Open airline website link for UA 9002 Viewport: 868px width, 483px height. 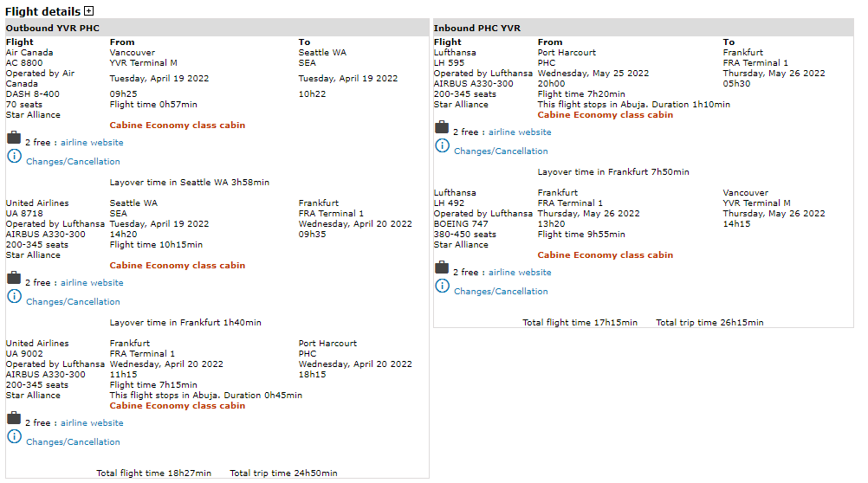(92, 423)
